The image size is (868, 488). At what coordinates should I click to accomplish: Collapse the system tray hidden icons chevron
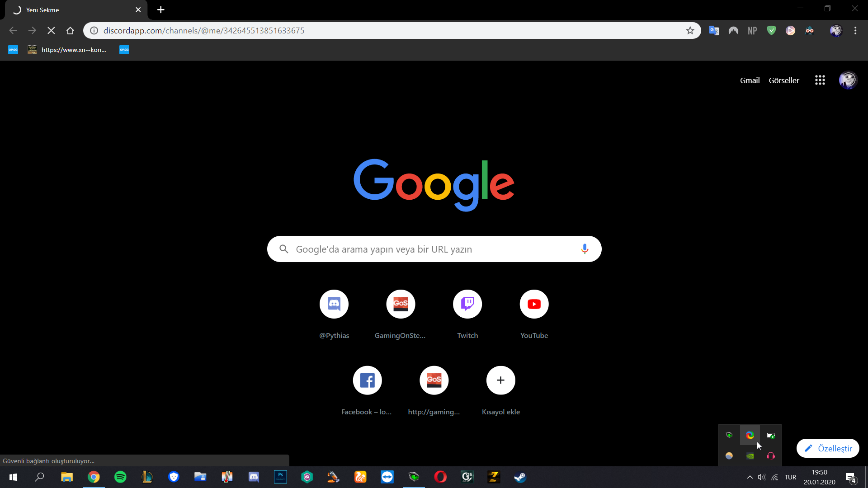tap(750, 477)
